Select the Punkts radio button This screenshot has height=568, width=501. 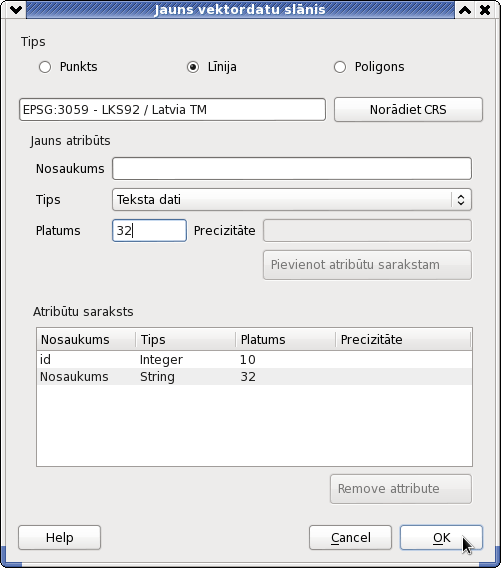coord(45,67)
